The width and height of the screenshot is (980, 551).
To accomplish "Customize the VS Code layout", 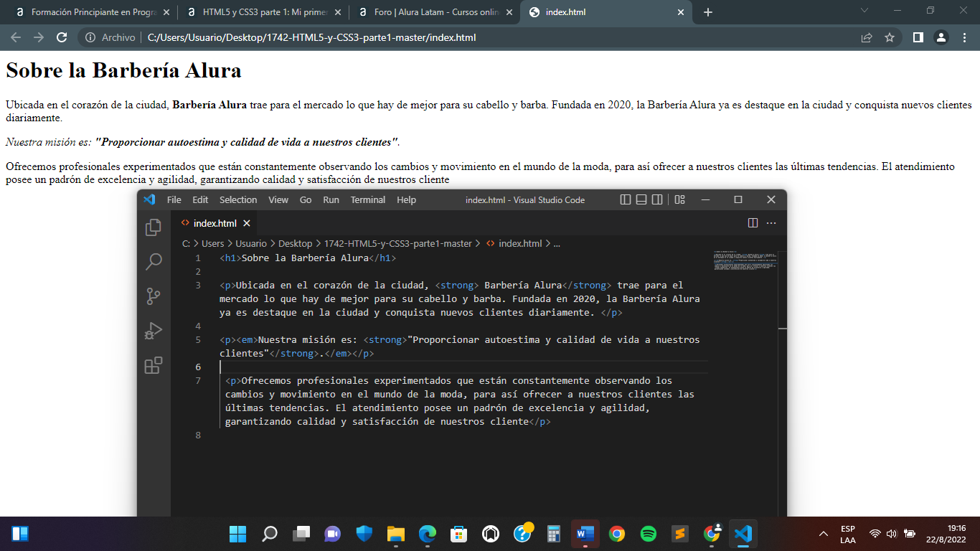I will [x=680, y=199].
